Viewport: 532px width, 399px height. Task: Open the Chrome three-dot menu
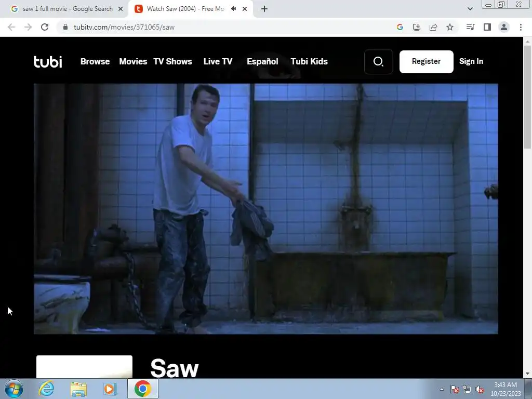click(521, 27)
